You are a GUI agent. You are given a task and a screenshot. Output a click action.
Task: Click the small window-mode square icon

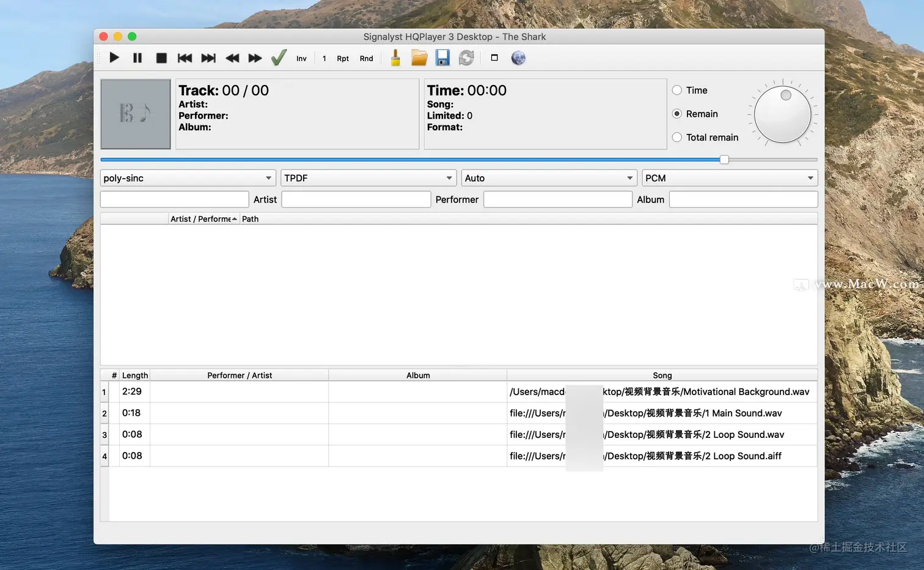click(494, 57)
